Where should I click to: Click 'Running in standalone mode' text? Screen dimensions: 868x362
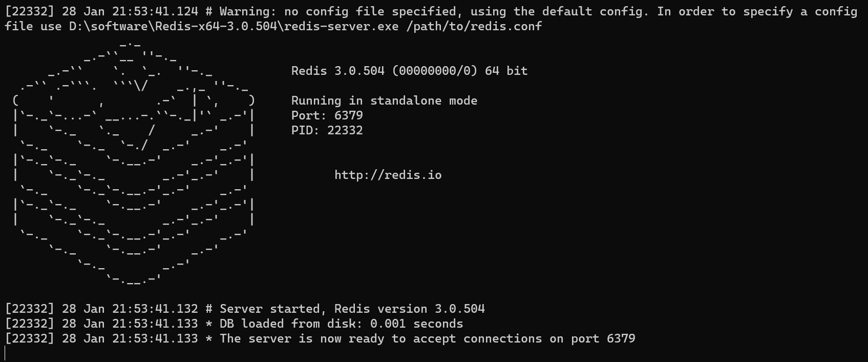(384, 100)
